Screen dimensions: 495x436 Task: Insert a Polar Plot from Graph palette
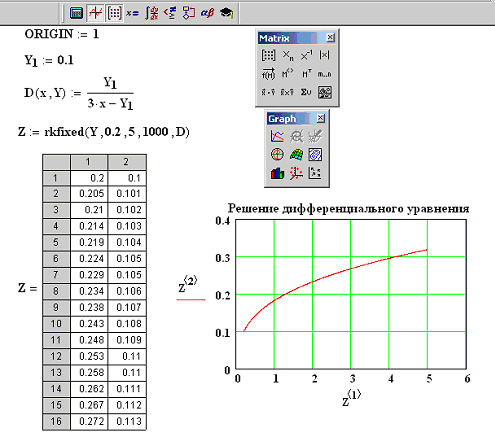pyautogui.click(x=277, y=155)
